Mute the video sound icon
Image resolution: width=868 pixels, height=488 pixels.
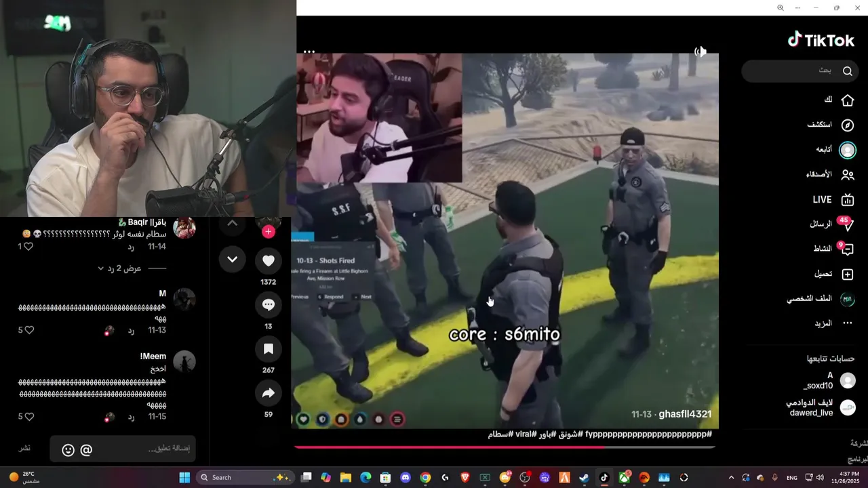(x=701, y=52)
